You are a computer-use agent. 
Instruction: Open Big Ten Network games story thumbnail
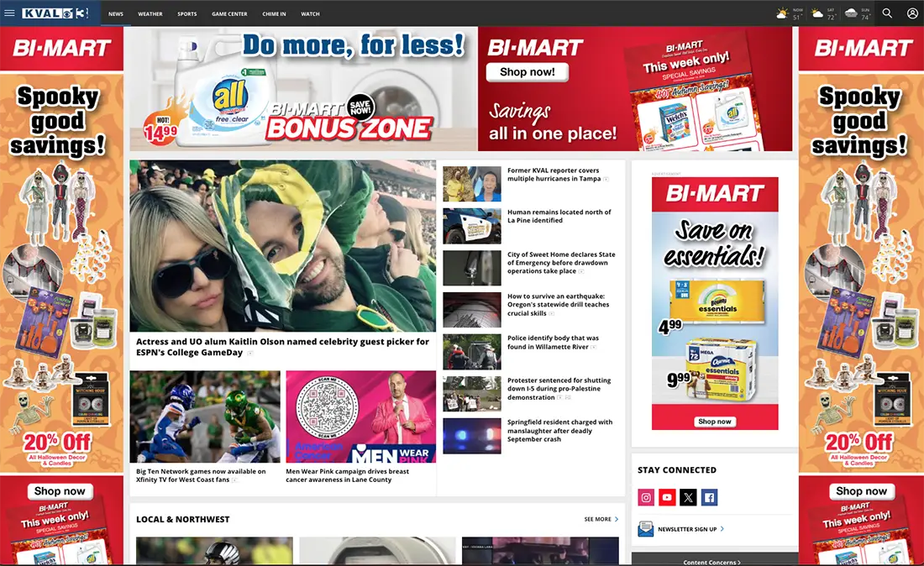pyautogui.click(x=205, y=417)
